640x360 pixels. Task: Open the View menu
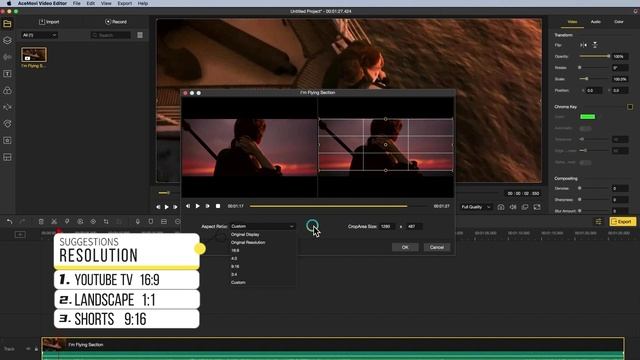tap(106, 3)
